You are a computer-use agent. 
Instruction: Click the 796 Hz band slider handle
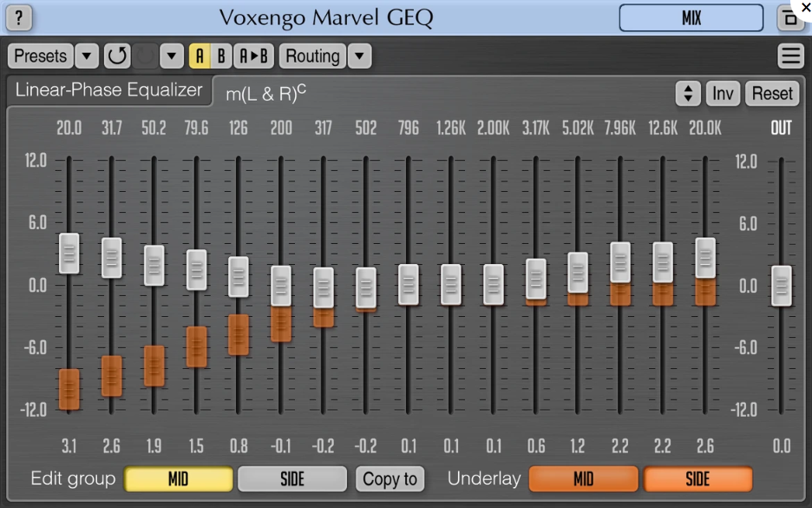coord(408,284)
